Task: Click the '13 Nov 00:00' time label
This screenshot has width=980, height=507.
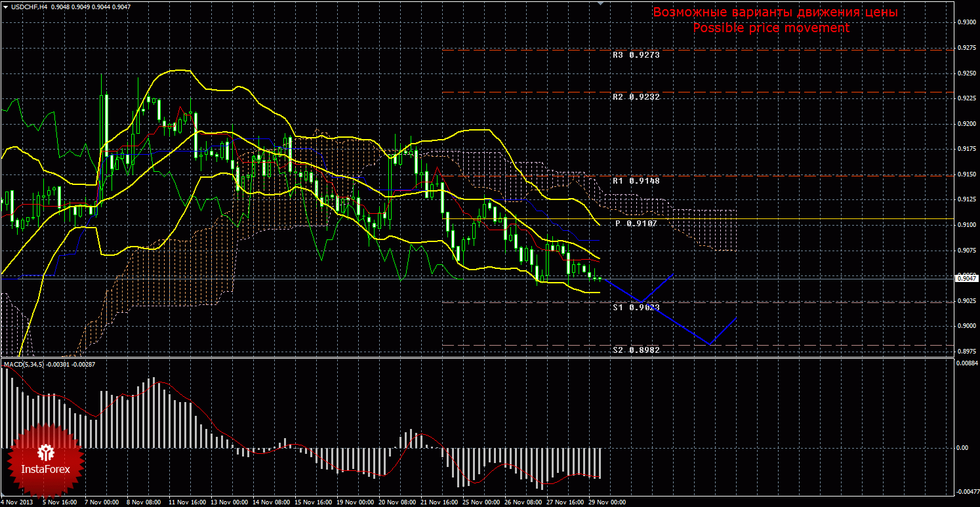Action: pos(229,502)
